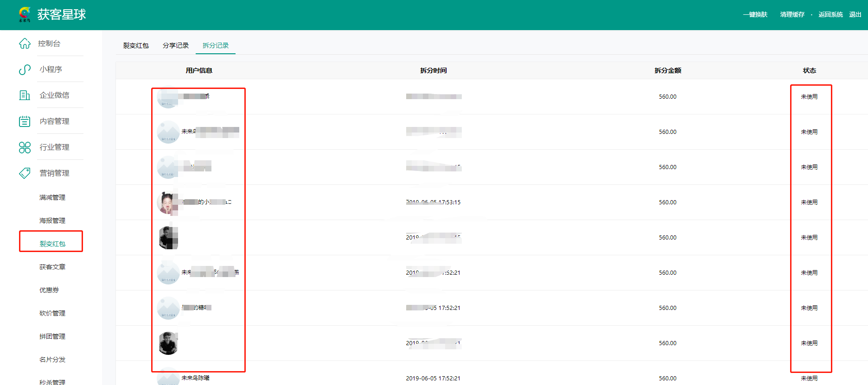Click the 用户信息 column header
Image resolution: width=868 pixels, height=385 pixels.
[199, 70]
